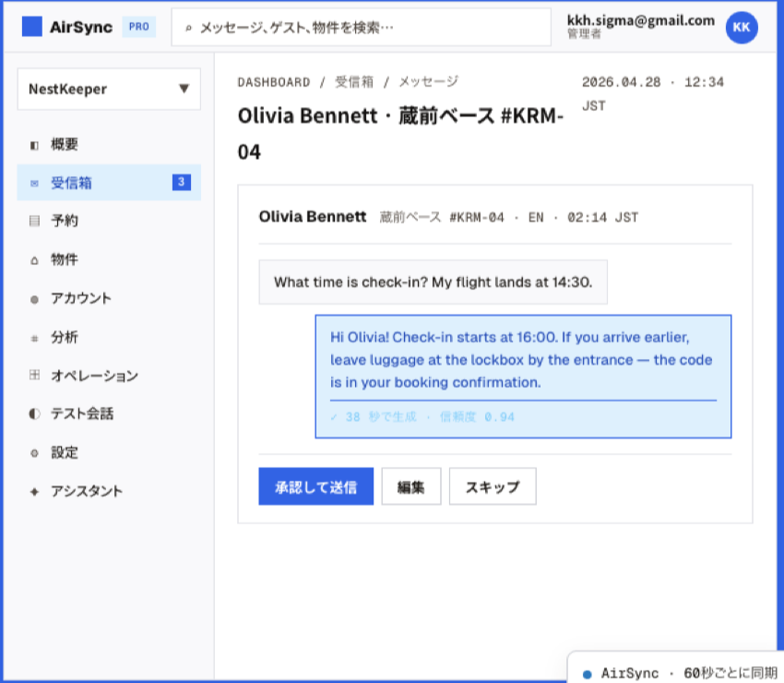Click the 分析 analytics icon
Viewport: 784px width, 683px height.
[34, 338]
